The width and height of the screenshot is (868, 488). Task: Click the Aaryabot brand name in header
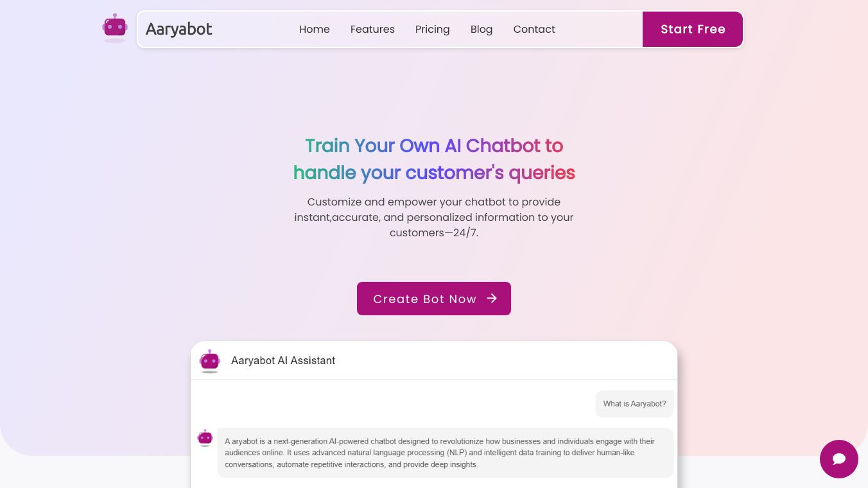coord(178,30)
